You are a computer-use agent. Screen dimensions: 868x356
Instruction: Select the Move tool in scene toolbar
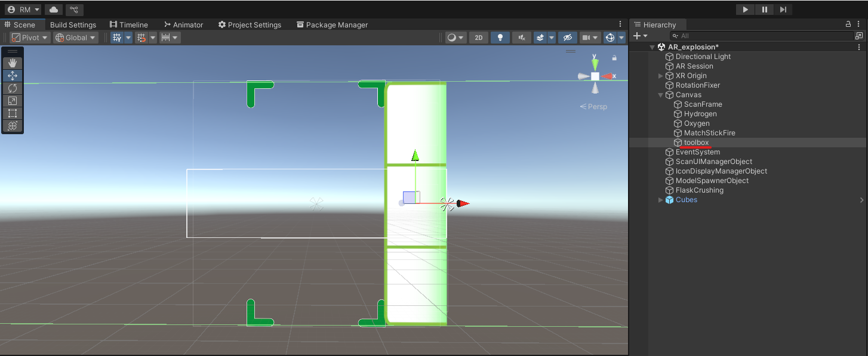coord(13,76)
